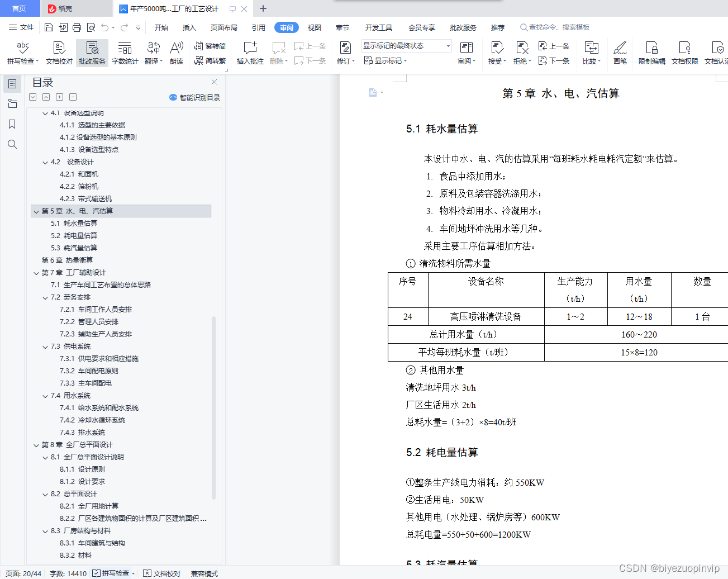Go to previous revision 上一条 beside 拒绝
The width and height of the screenshot is (728, 579).
pos(554,46)
